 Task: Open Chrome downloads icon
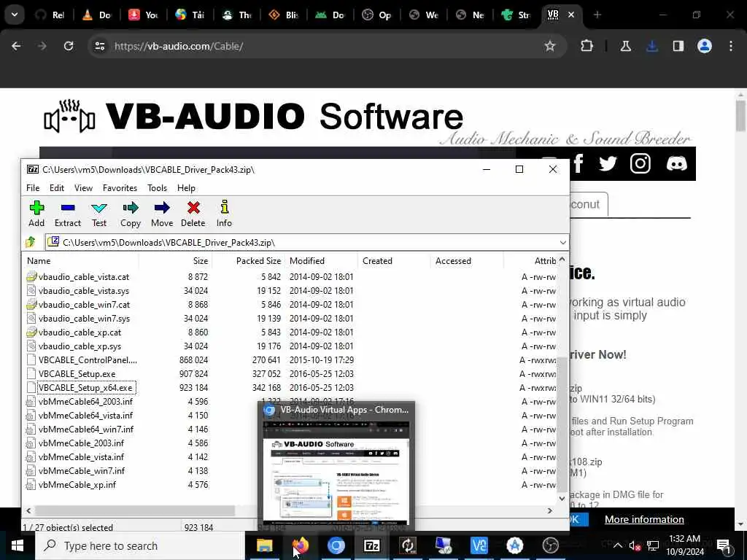(652, 46)
